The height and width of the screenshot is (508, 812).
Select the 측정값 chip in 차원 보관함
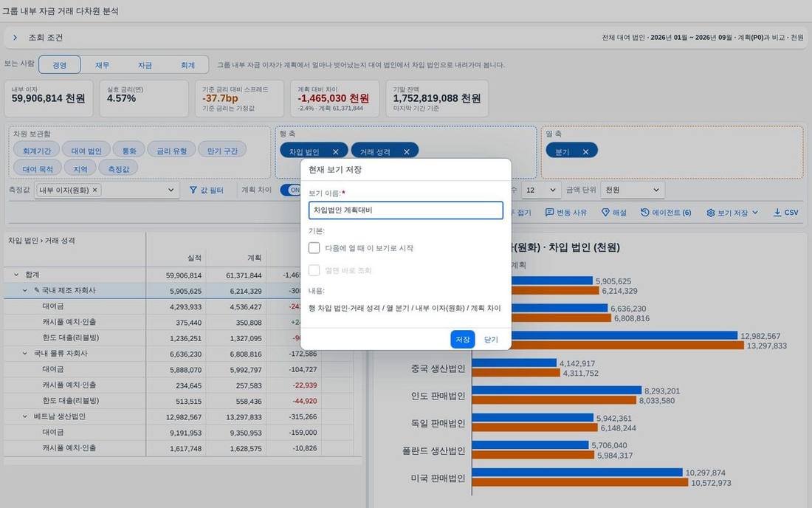pyautogui.click(x=119, y=169)
